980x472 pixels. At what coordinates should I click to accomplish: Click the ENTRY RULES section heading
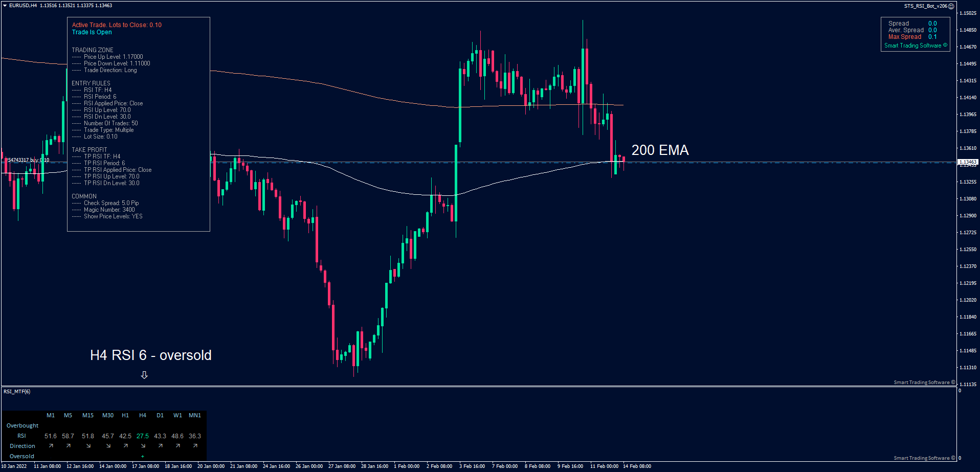[91, 83]
